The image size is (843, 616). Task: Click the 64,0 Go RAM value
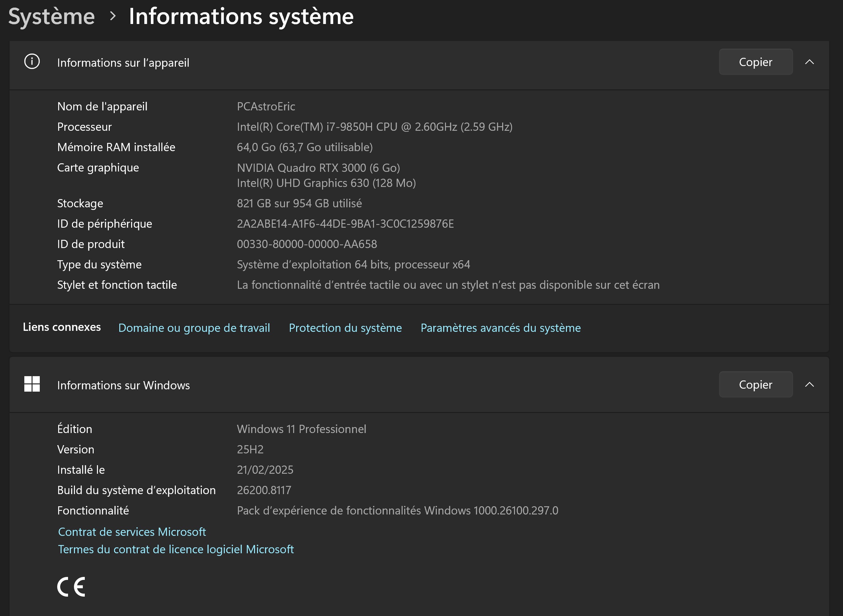(305, 147)
